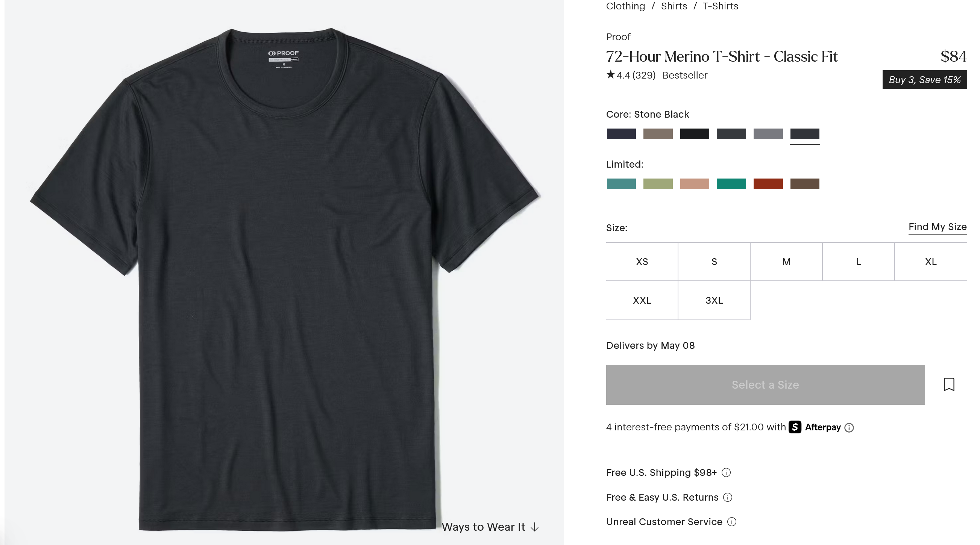Pick the sage green limited swatch
The width and height of the screenshot is (980, 545).
tap(658, 184)
